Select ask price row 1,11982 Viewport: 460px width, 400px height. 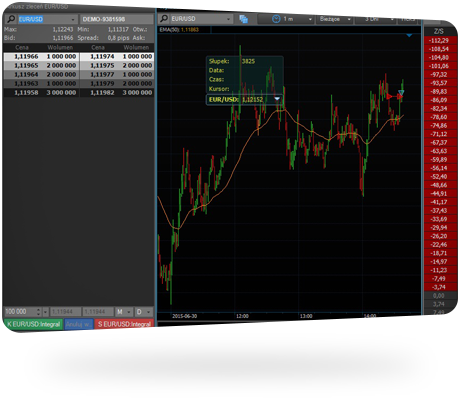pyautogui.click(x=117, y=93)
